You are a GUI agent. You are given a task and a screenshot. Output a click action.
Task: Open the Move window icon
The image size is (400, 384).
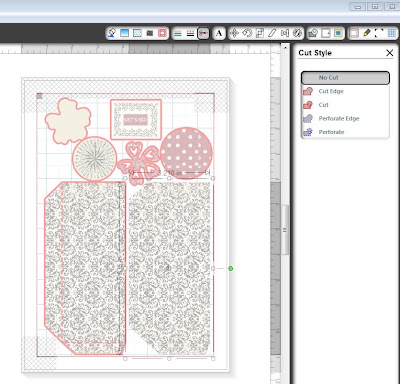point(234,33)
